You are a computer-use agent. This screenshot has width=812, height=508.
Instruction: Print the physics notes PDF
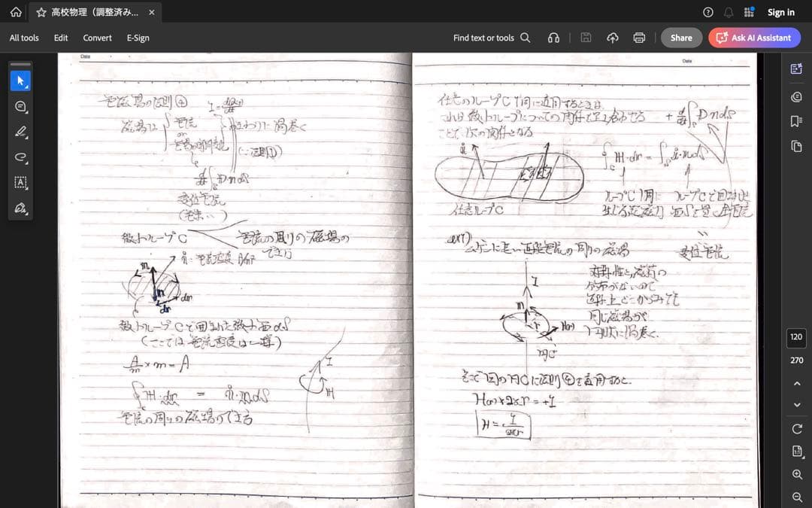(x=638, y=38)
